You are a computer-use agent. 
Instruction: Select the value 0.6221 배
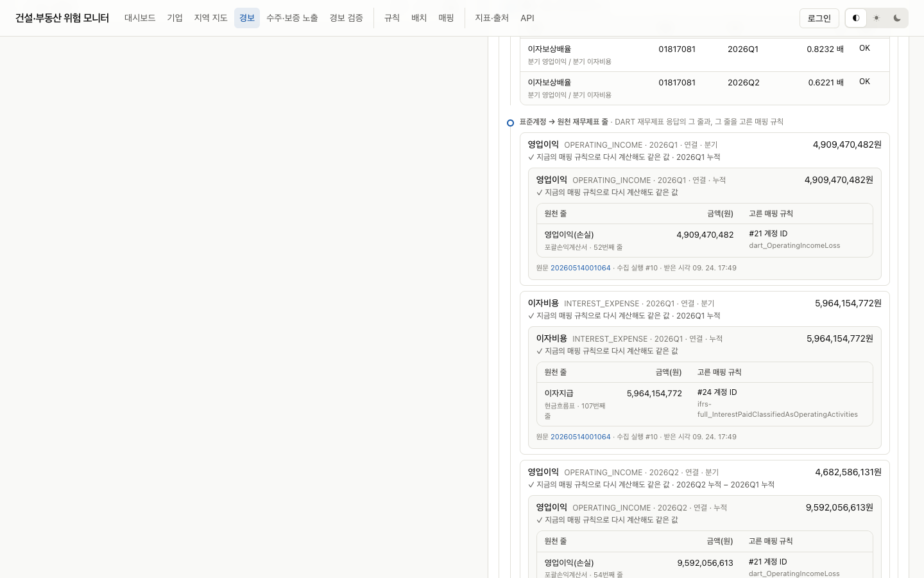[x=826, y=82]
